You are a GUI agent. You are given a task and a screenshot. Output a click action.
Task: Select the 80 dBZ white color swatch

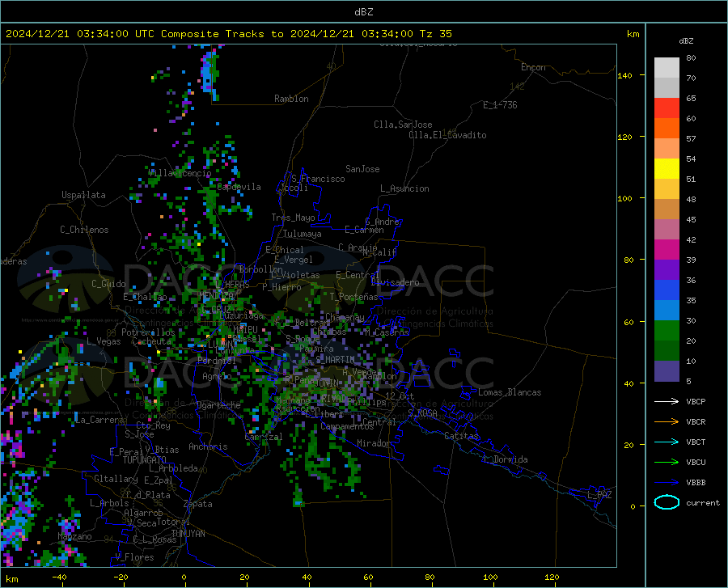(667, 68)
